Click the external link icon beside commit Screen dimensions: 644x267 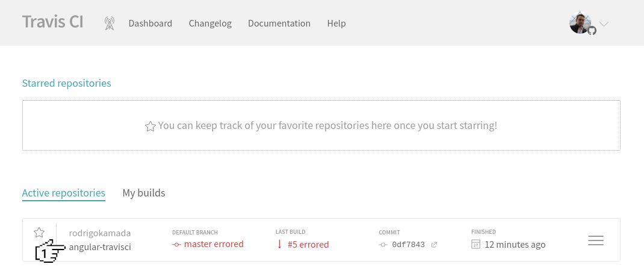coord(434,245)
